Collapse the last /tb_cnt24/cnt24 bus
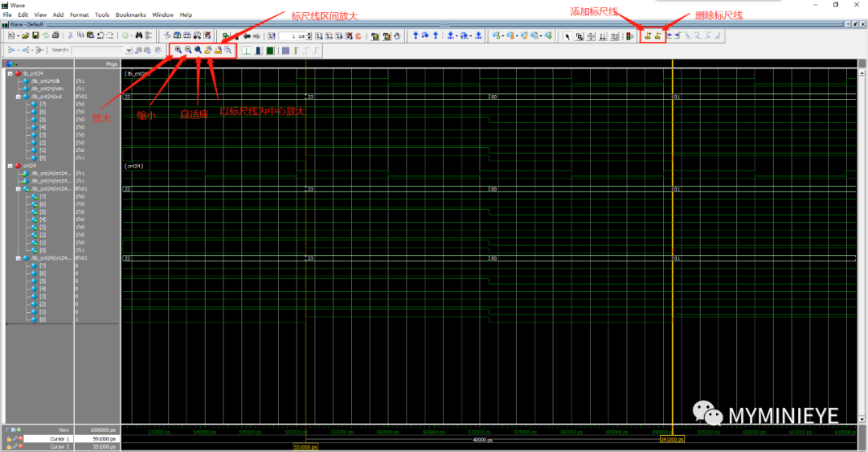The height and width of the screenshot is (452, 868). [18, 258]
